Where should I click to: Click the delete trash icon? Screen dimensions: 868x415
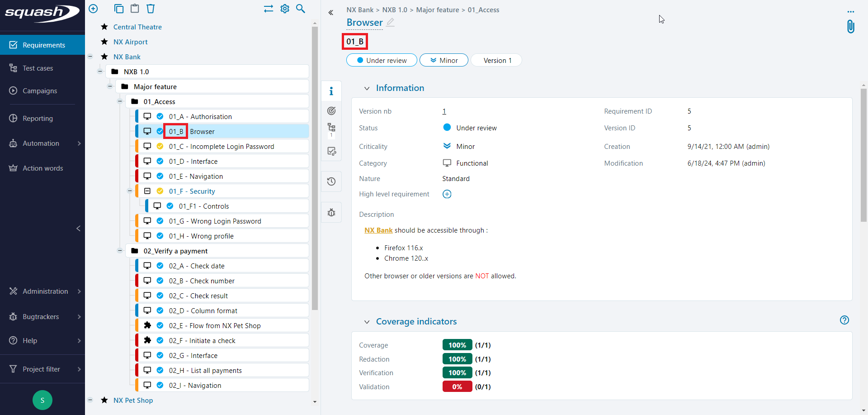click(x=151, y=9)
